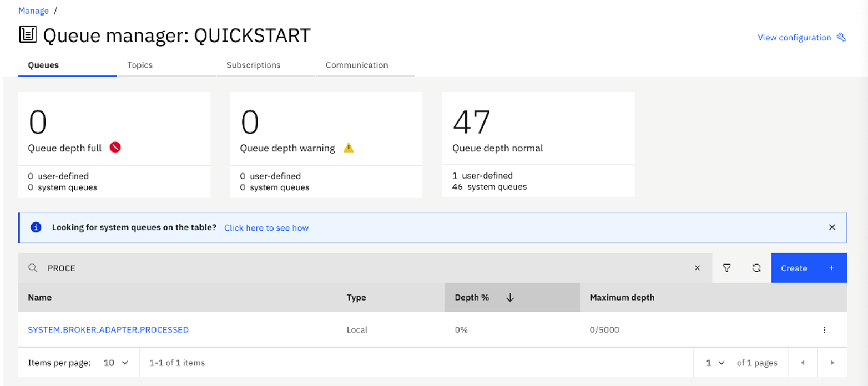Refresh the queues table
The width and height of the screenshot is (868, 386).
pyautogui.click(x=756, y=268)
